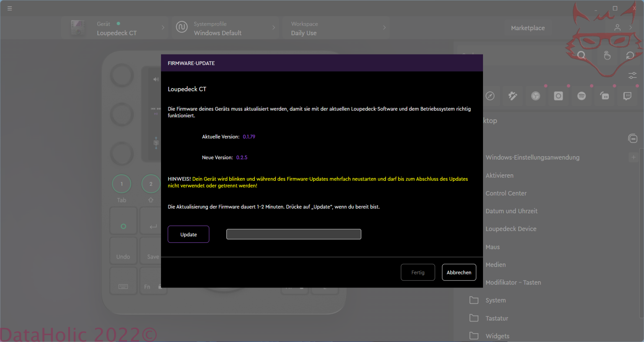Click the yellow HINWEIS warning text
644x342 pixels.
point(318,182)
